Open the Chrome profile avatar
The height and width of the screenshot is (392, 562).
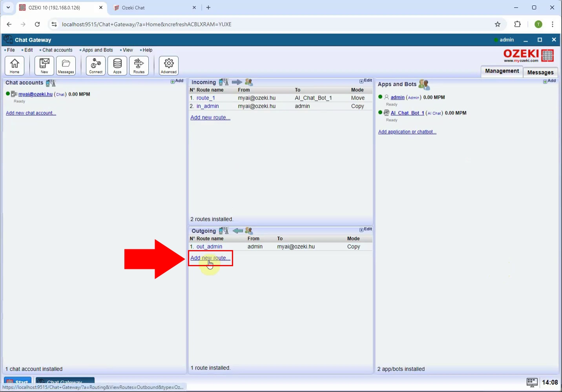click(538, 24)
